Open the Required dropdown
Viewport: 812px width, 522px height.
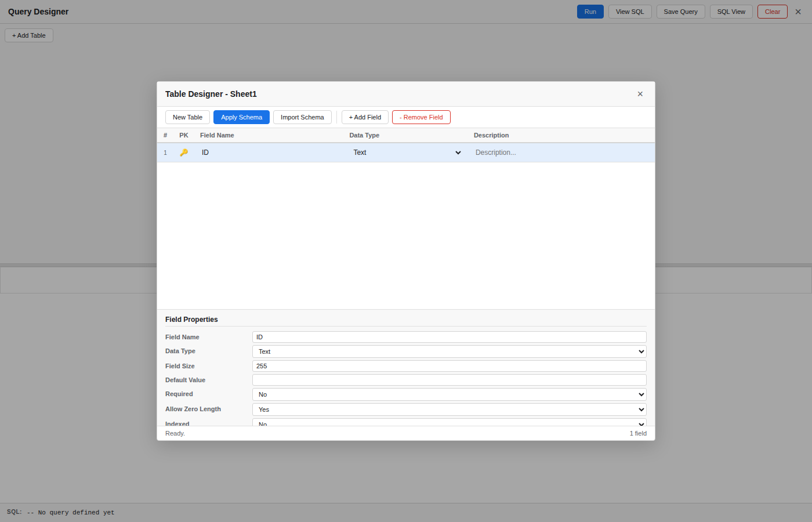click(449, 394)
